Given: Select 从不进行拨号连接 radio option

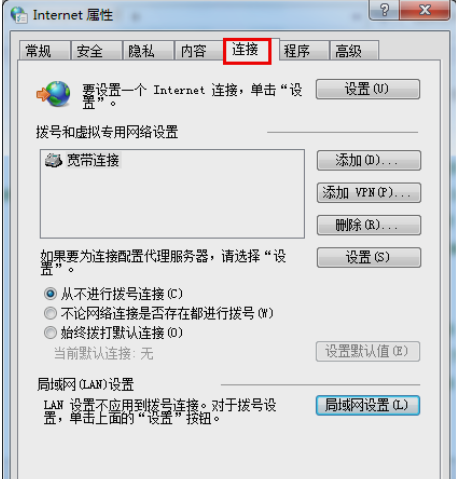Looking at the screenshot, I should [x=50, y=294].
